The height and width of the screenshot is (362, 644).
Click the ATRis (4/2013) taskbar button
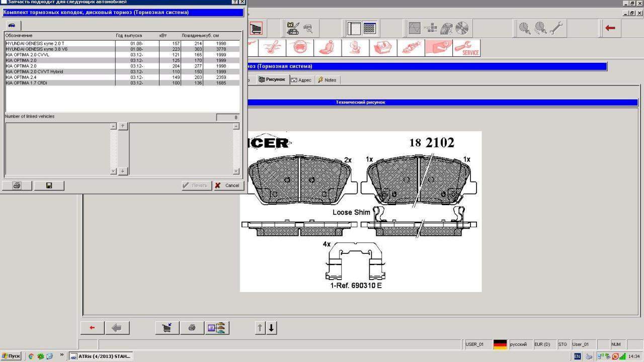click(x=101, y=356)
